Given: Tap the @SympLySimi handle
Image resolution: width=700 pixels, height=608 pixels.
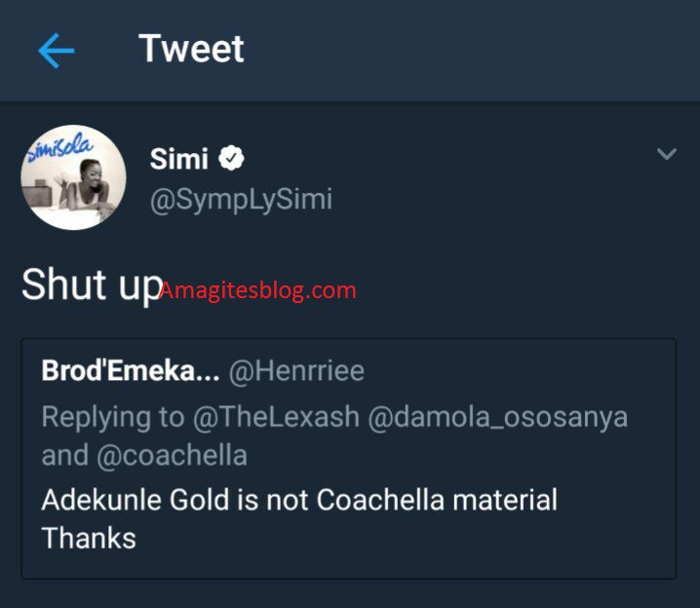Looking at the screenshot, I should [241, 200].
